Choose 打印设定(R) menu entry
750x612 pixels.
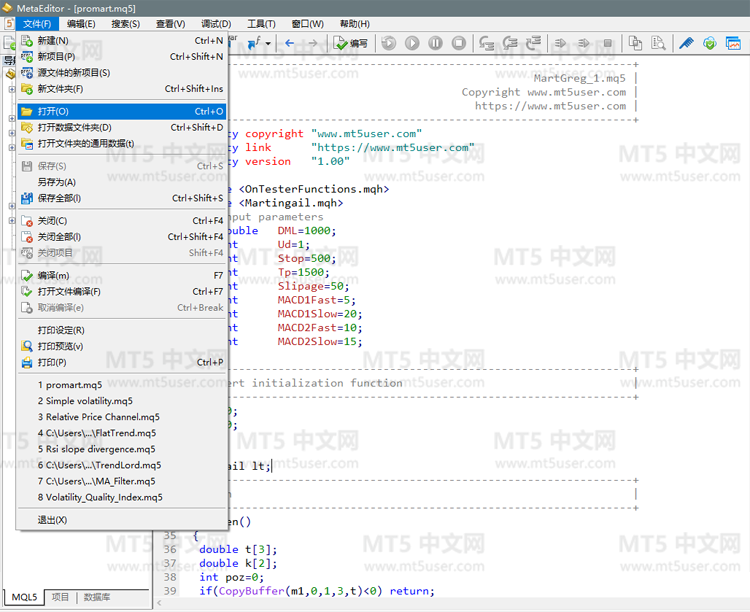122,330
